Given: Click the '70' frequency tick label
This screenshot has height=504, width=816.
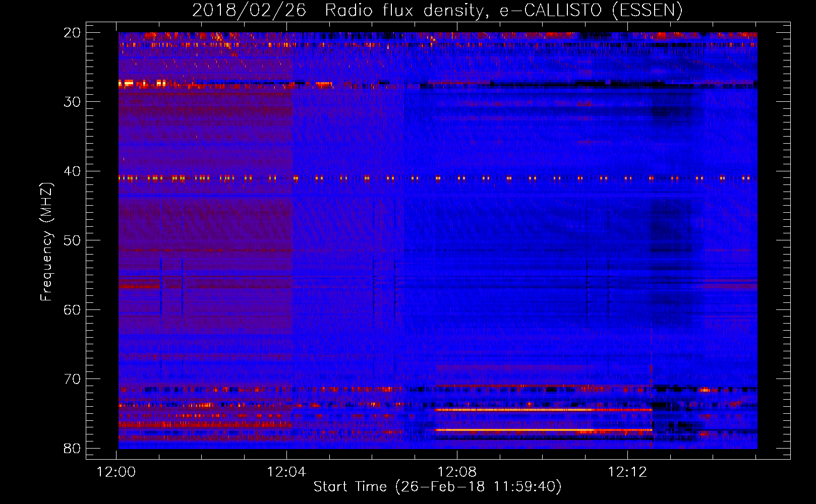Looking at the screenshot, I should [x=72, y=379].
